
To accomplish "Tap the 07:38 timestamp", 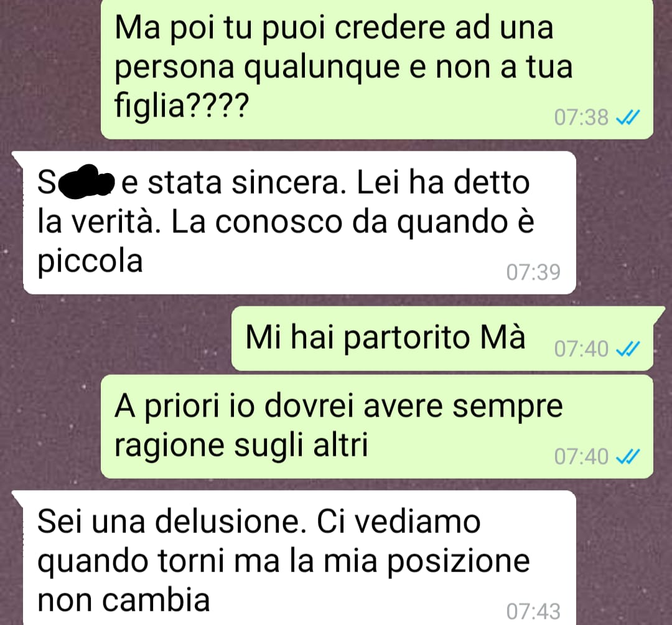I will pos(581,118).
